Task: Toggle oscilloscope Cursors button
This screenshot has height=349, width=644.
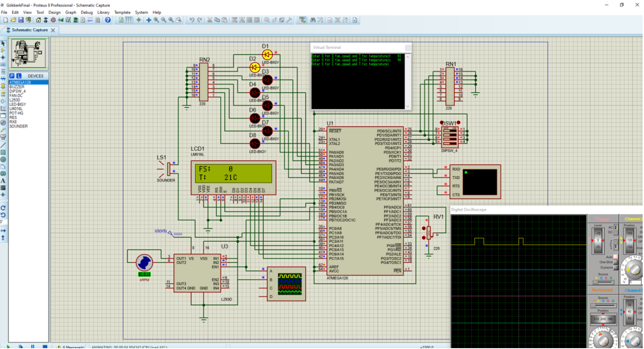Action: click(x=616, y=267)
